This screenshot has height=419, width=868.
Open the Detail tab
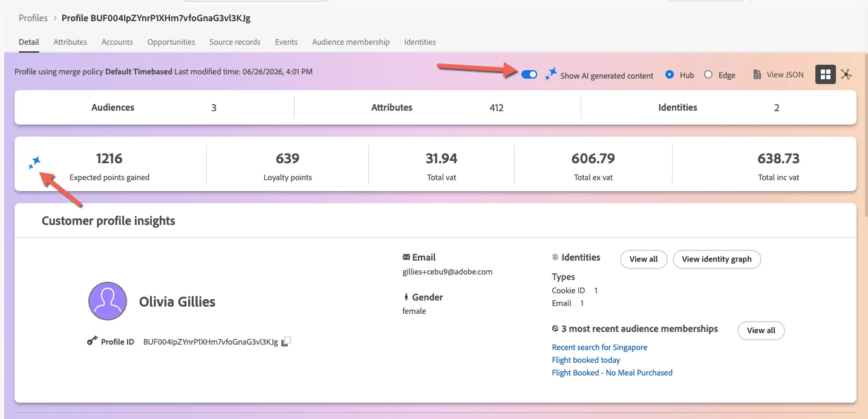(x=29, y=42)
